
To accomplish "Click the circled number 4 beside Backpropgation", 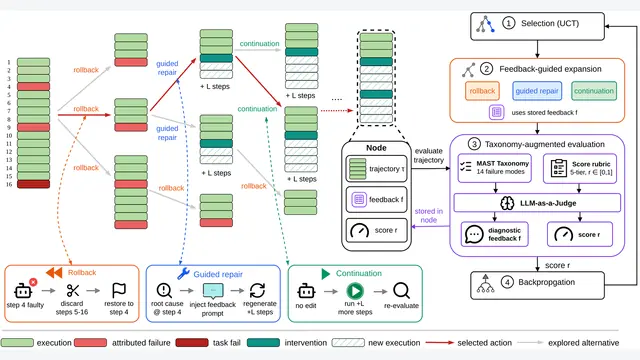I will tap(507, 282).
